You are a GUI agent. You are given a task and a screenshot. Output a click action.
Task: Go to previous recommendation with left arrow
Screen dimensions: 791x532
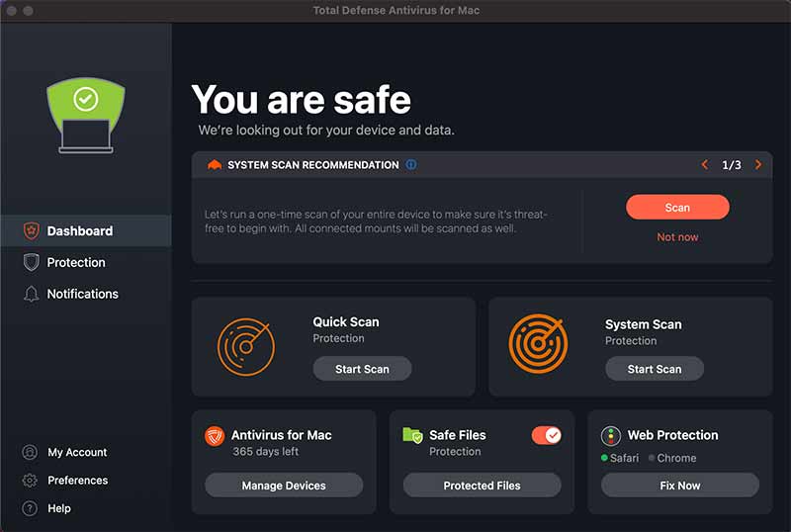click(x=705, y=164)
